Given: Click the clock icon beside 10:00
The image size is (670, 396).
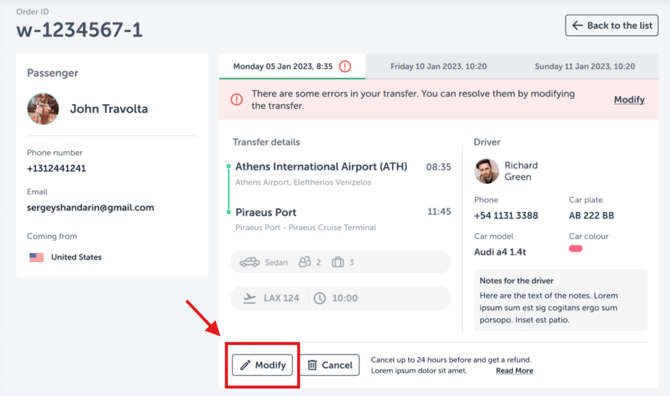Looking at the screenshot, I should click(320, 298).
